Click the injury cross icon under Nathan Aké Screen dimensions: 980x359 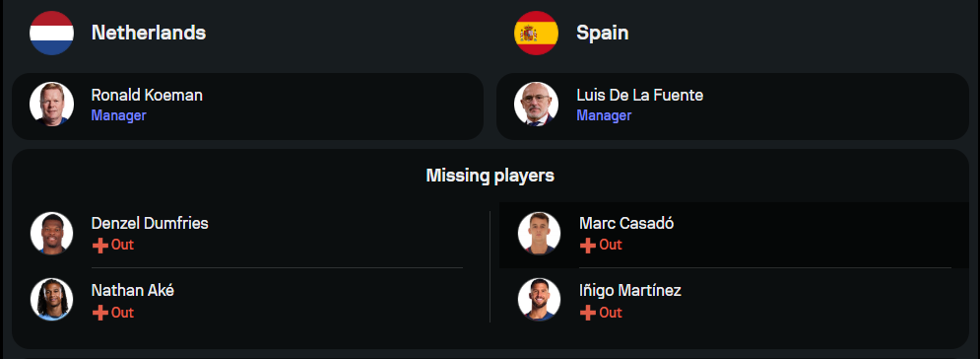click(100, 313)
